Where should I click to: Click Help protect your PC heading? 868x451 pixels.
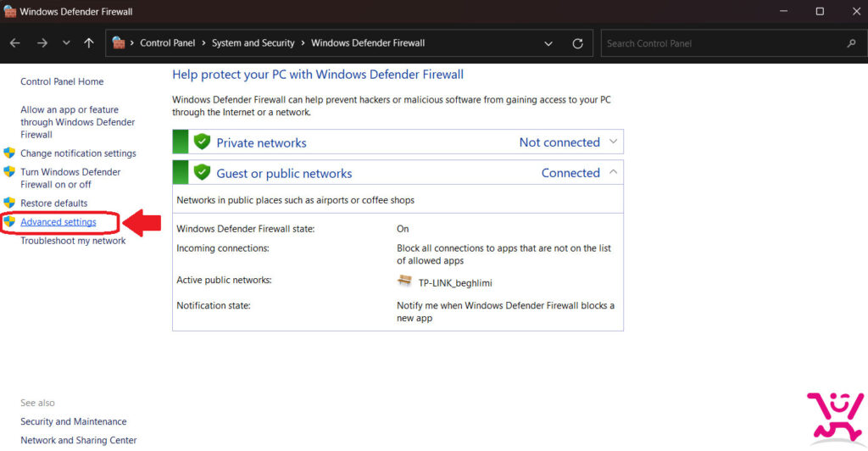click(318, 75)
